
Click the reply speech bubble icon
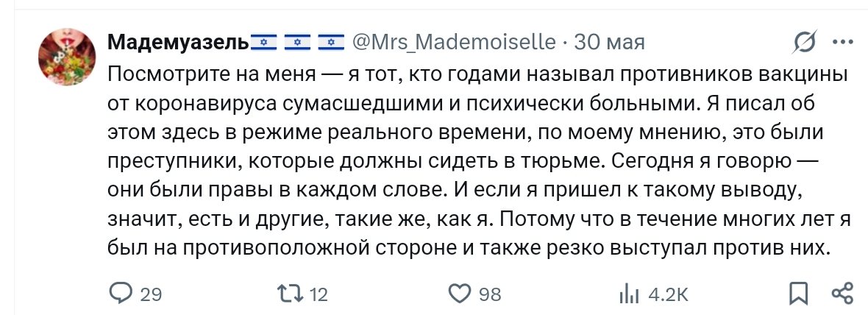click(x=119, y=294)
